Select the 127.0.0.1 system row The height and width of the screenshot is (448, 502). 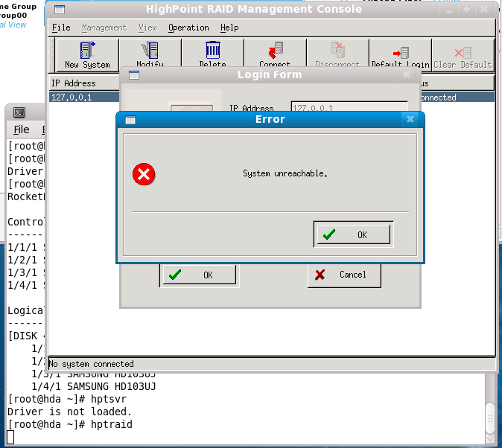click(x=272, y=97)
